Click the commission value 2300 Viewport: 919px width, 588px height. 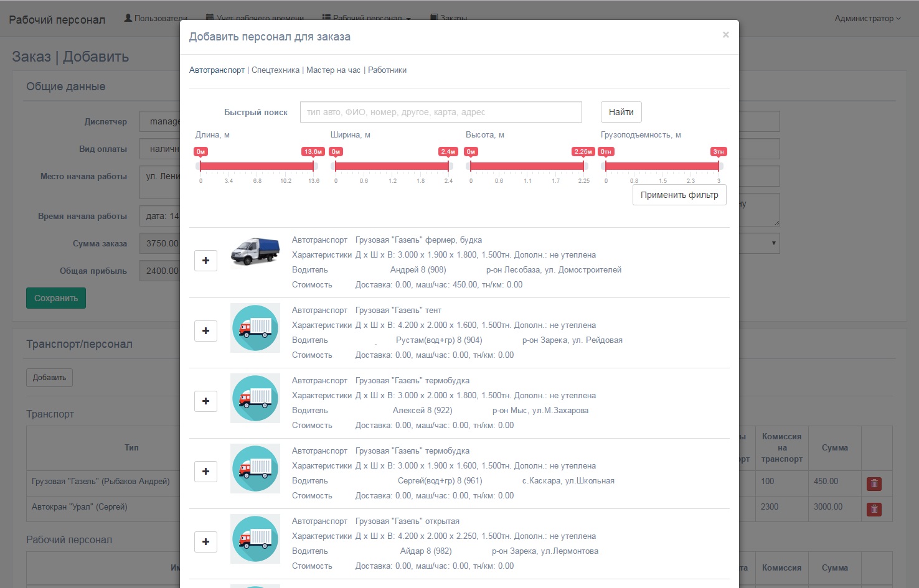point(770,507)
